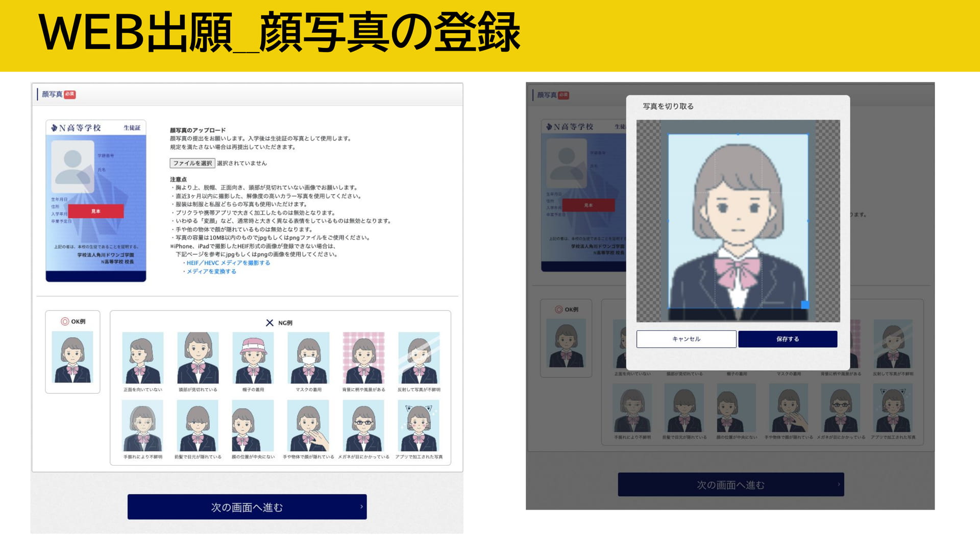
Task: Click the crop preview portrait image
Action: click(x=738, y=221)
